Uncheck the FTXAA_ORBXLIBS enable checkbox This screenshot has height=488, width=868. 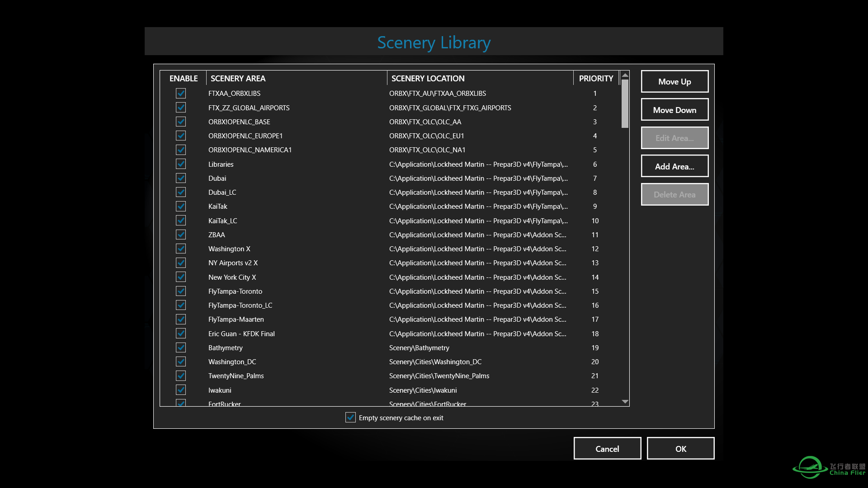[x=181, y=94]
